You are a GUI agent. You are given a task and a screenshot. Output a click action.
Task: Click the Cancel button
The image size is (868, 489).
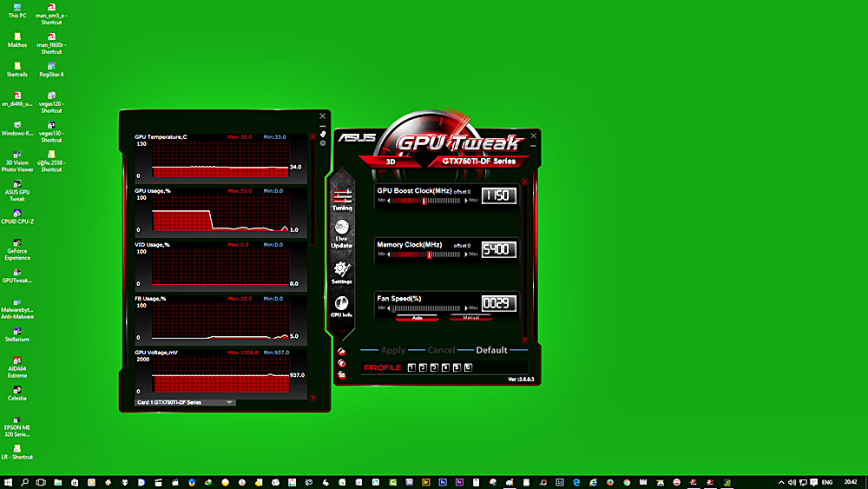click(441, 350)
